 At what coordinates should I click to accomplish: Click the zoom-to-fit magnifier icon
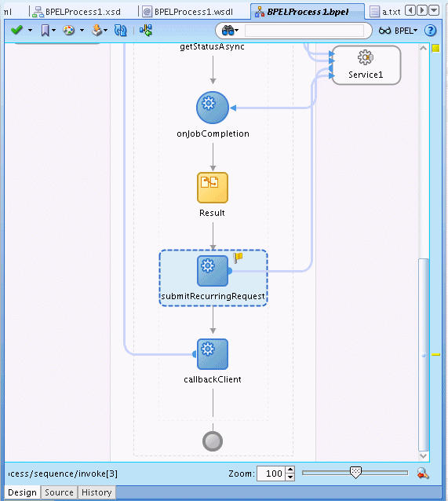(423, 474)
